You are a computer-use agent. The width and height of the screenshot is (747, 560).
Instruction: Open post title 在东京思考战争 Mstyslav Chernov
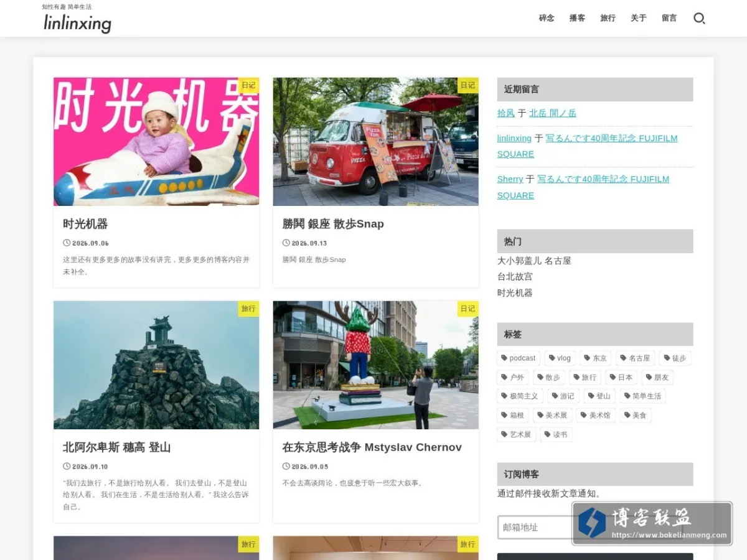coord(372,447)
